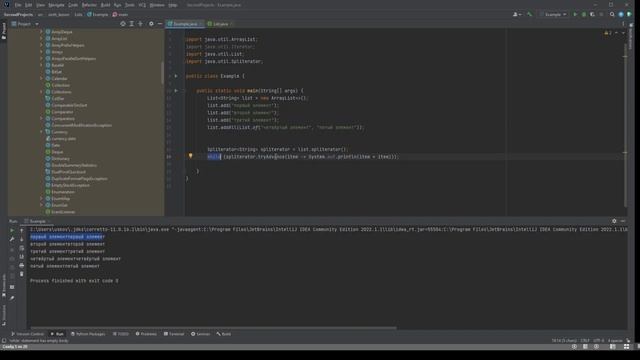Open the user account dropdown in toolbar
The width and height of the screenshot is (640, 360).
pos(517,14)
